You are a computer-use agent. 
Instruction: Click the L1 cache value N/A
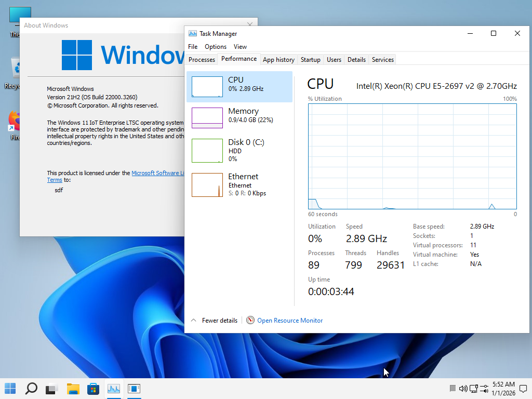tap(476, 264)
